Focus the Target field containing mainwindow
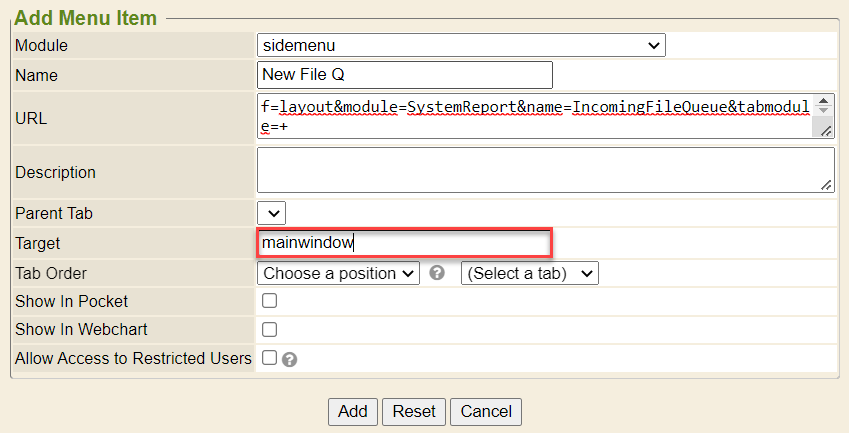 tap(404, 242)
